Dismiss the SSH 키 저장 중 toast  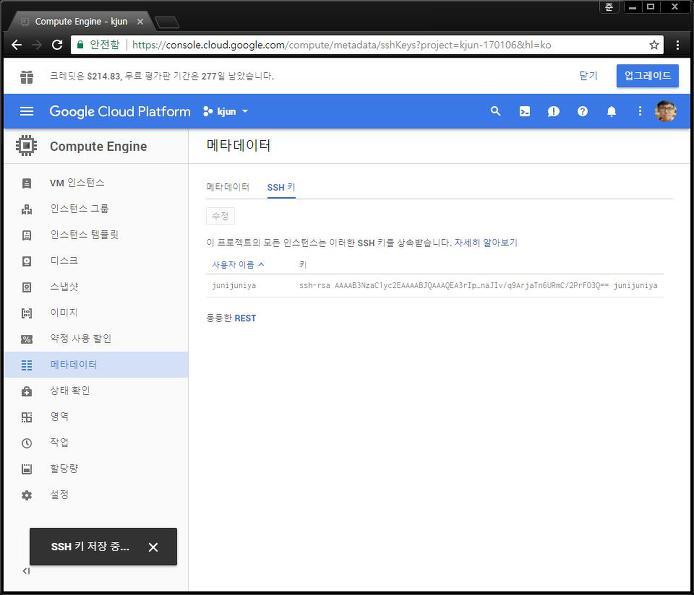153,547
